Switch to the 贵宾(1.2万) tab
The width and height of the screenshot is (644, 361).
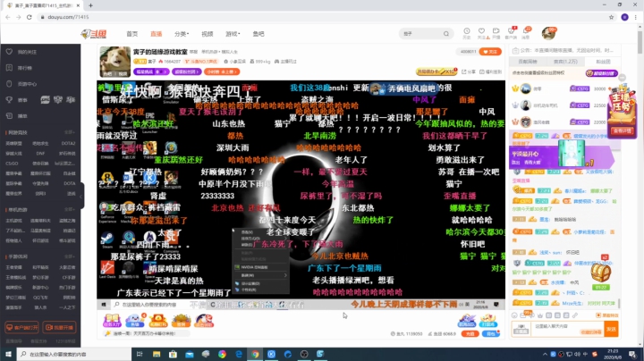[565, 62]
